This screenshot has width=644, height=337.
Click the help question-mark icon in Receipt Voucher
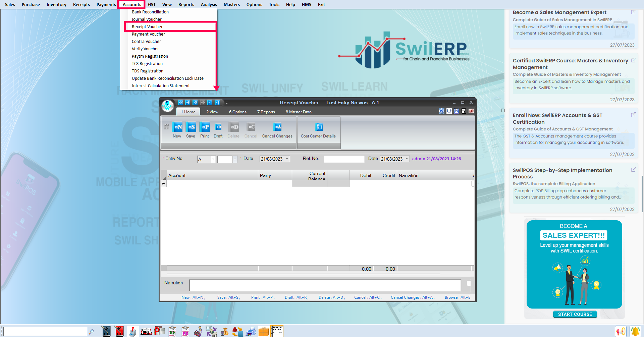click(x=442, y=111)
